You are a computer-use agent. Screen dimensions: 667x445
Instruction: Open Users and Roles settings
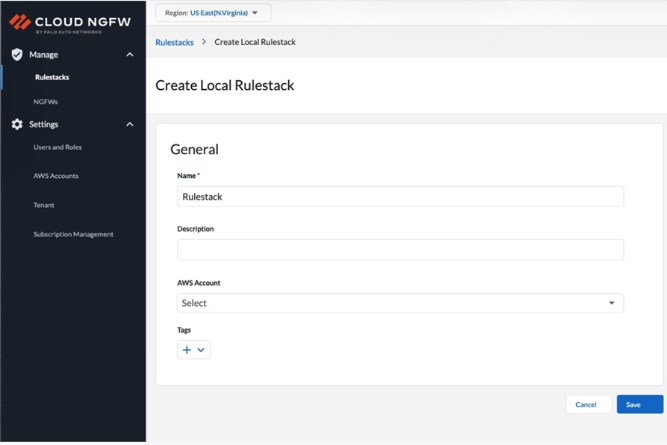click(x=58, y=147)
